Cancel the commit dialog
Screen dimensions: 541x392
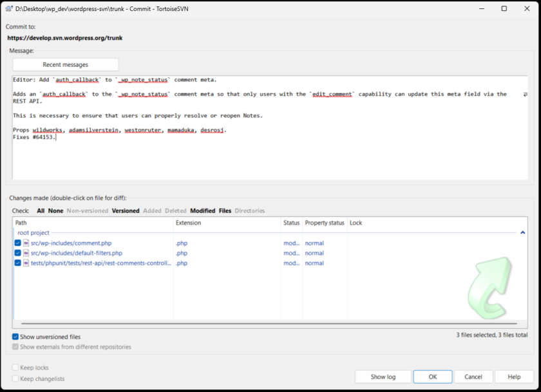point(473,377)
